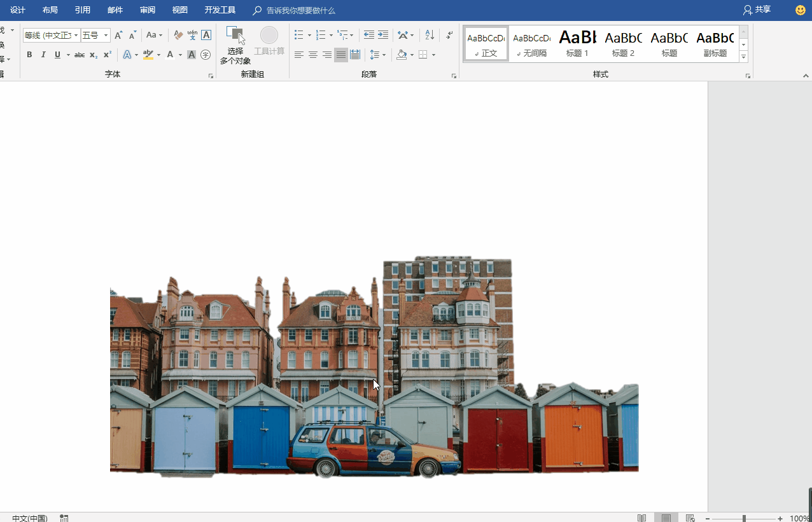This screenshot has width=812, height=522.
Task: Click the Increase Indent icon
Action: click(x=383, y=35)
